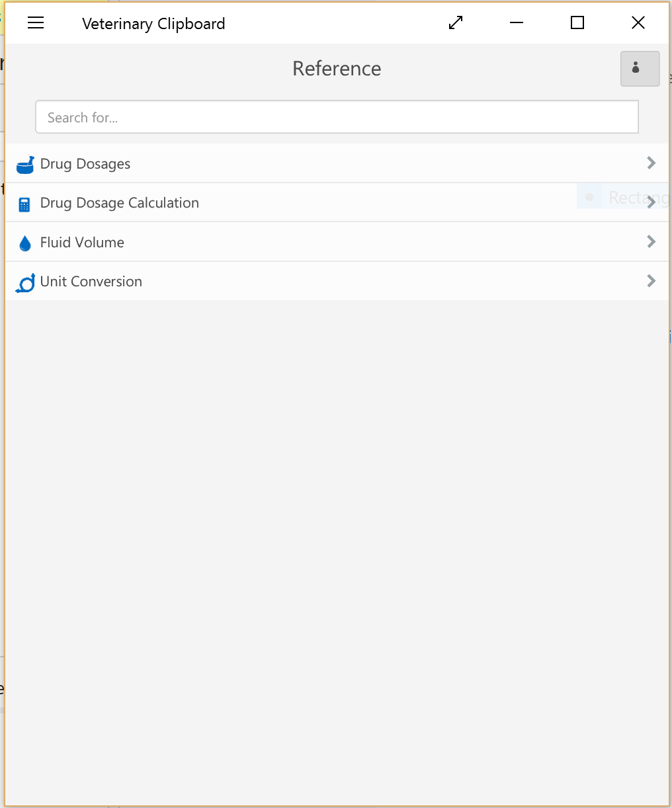
Task: Maximize the Veterinary Clipboard window
Action: click(x=577, y=23)
